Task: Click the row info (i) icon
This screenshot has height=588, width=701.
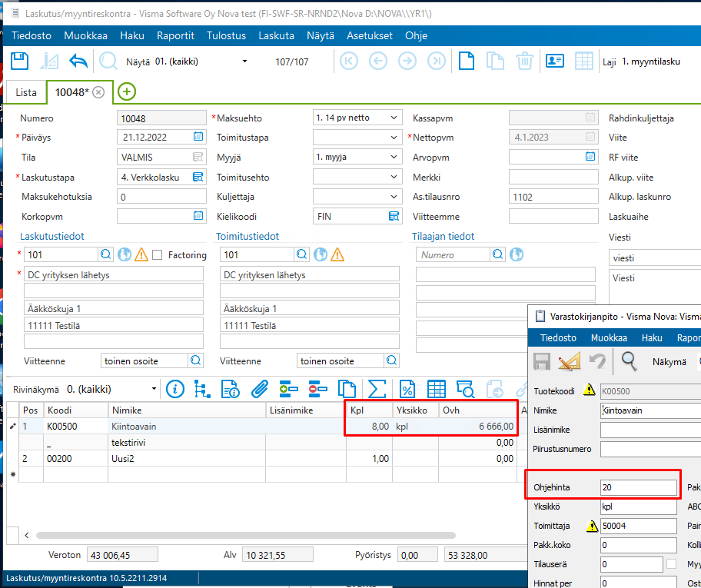Action: (175, 389)
